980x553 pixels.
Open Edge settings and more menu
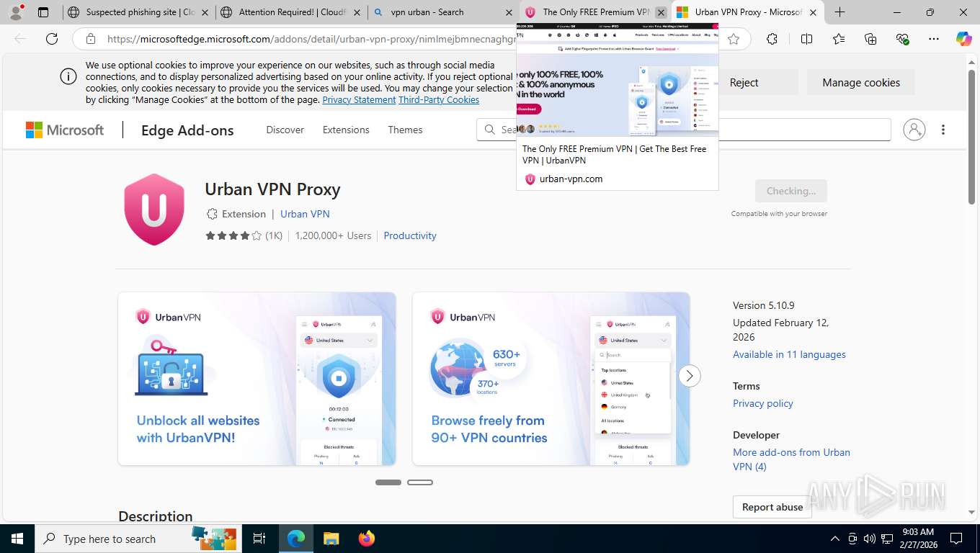pos(934,39)
